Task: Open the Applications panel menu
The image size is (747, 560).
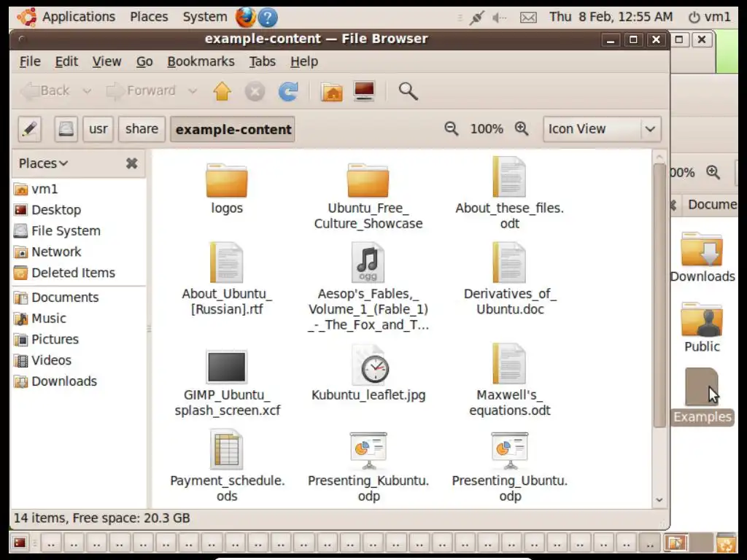Action: point(79,17)
